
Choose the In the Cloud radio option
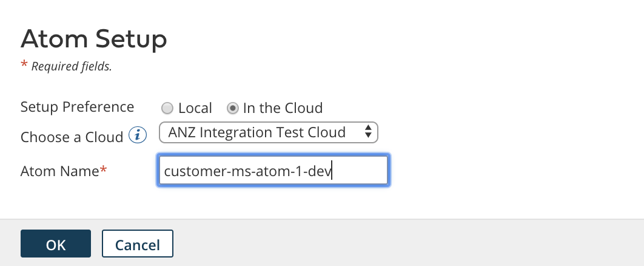click(x=232, y=109)
